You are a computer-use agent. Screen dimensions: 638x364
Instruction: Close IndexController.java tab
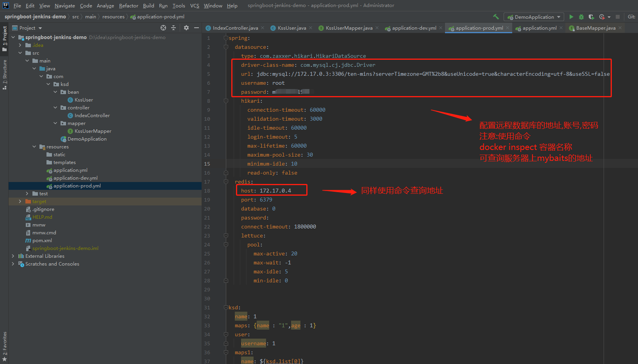[x=263, y=28]
